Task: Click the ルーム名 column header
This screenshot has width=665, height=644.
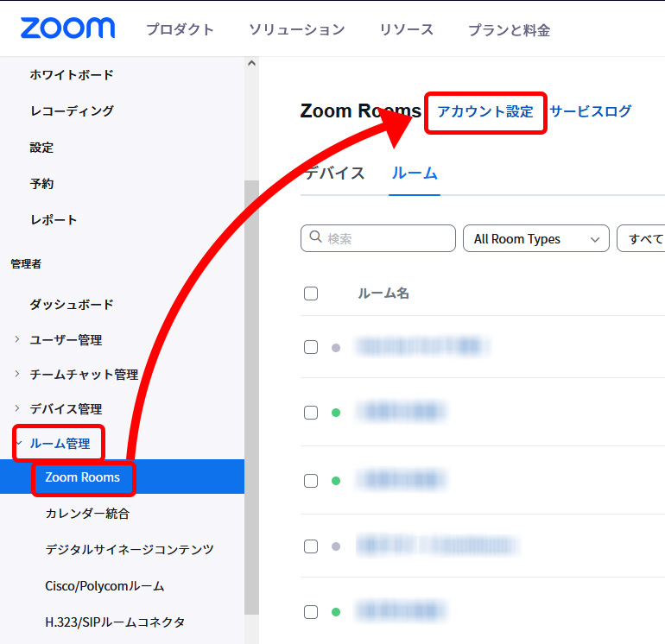Action: 383,294
